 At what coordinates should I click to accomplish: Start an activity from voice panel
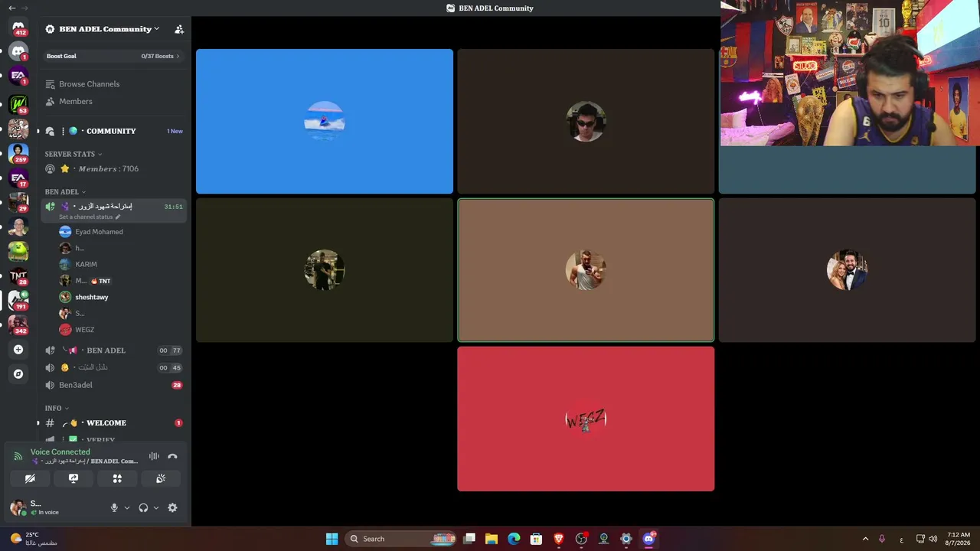tap(117, 478)
